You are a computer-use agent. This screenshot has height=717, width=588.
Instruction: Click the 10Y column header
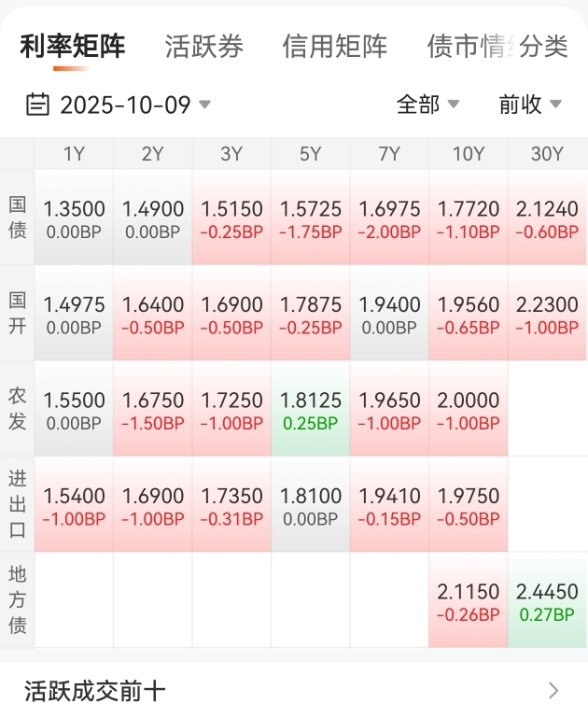[469, 154]
